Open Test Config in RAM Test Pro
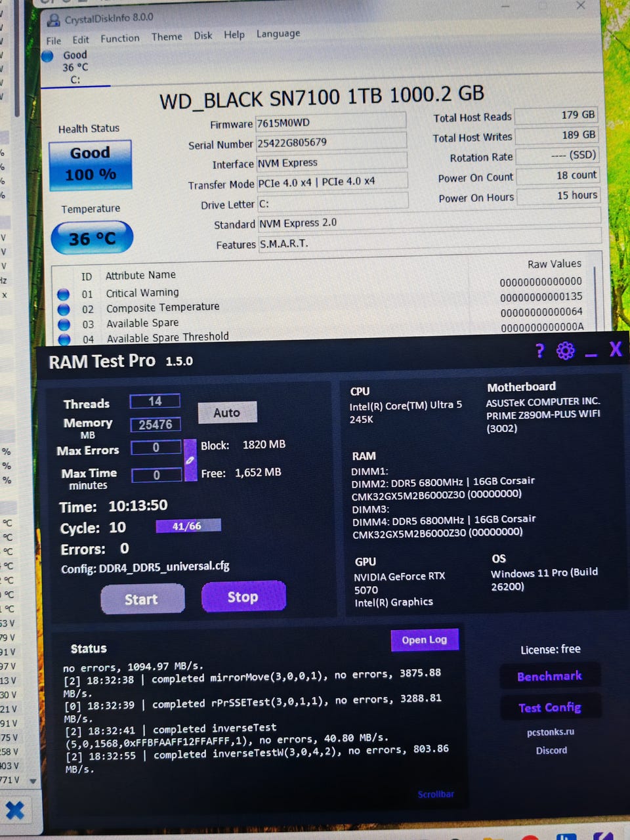This screenshot has width=630, height=840. 550,707
